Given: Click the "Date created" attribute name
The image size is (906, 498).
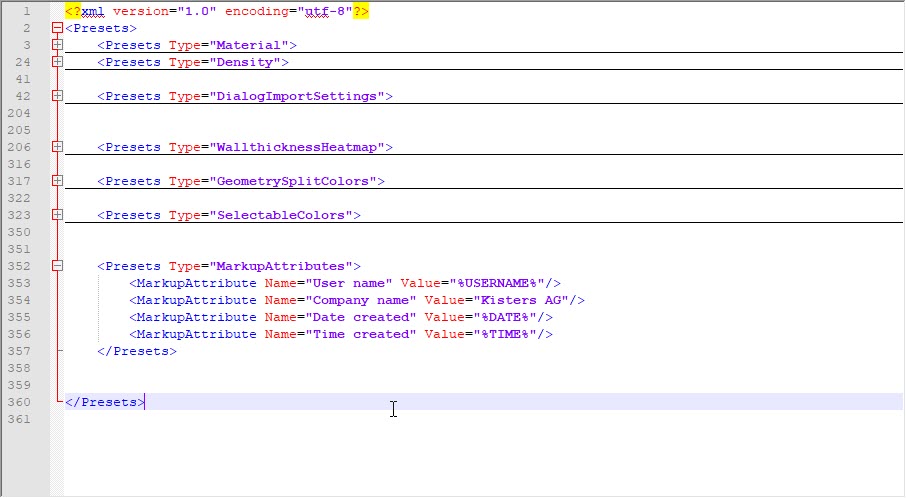Looking at the screenshot, I should (361, 317).
